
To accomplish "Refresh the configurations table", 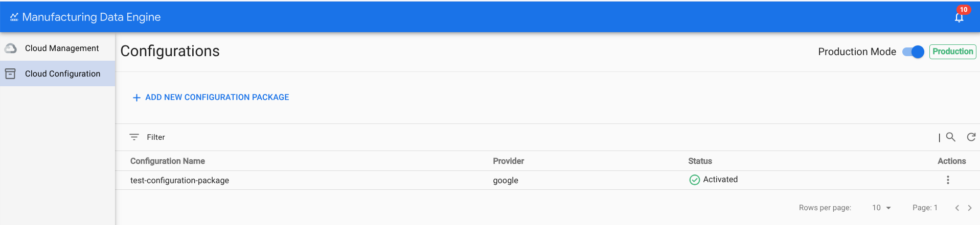I will coord(971,137).
